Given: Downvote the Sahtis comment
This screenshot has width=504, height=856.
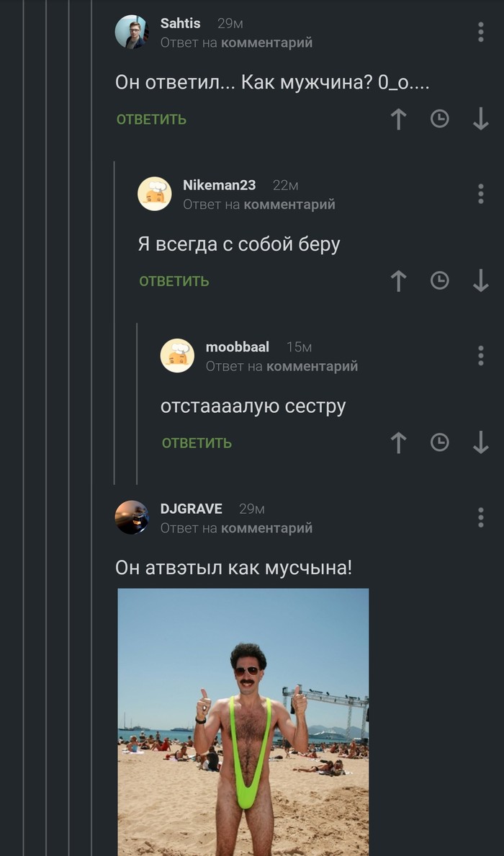Looking at the screenshot, I should point(480,118).
